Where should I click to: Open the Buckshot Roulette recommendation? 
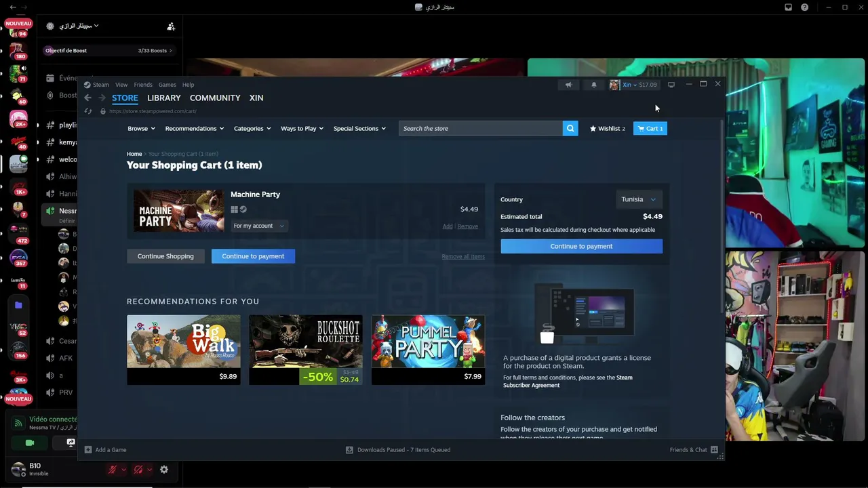point(305,349)
